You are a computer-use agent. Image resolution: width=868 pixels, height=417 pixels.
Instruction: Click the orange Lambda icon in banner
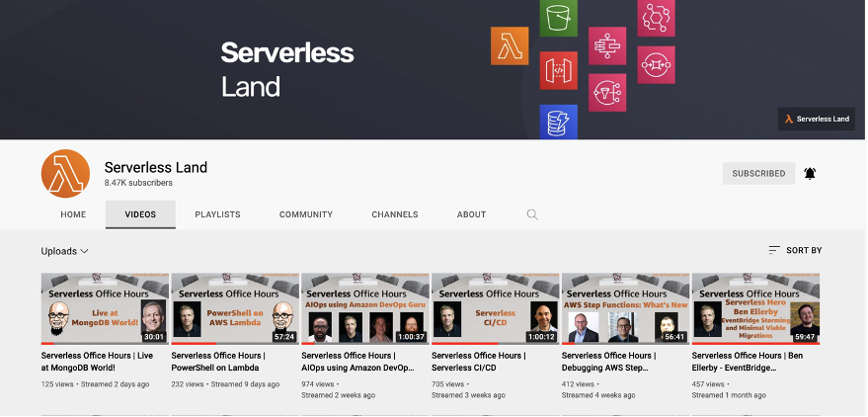pos(510,46)
